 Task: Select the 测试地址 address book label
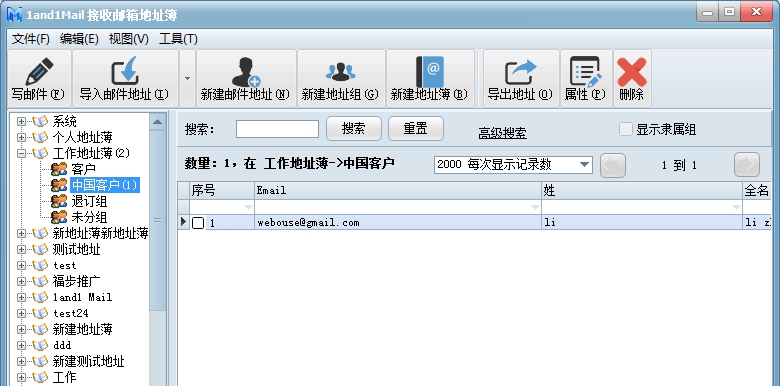[77, 249]
